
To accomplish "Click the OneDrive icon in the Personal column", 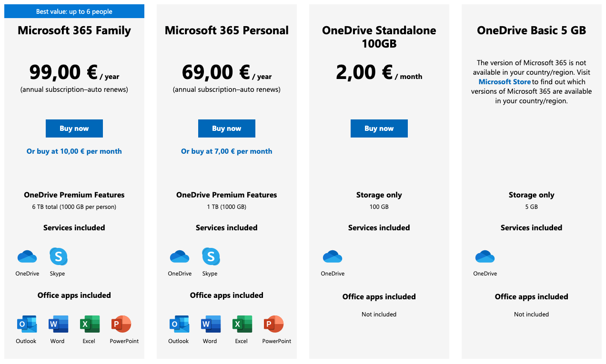I will coord(180,256).
